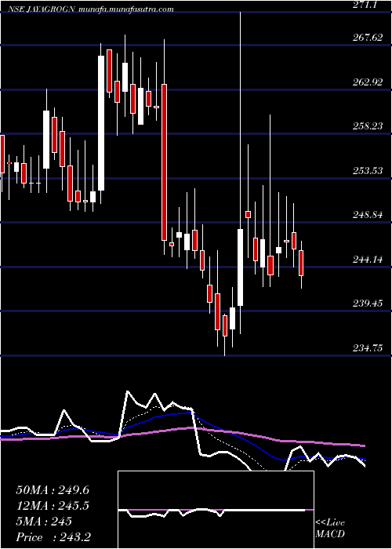This screenshot has width=392, height=549.
Task: Click the 262.92 price axis label
Action: 369,82
